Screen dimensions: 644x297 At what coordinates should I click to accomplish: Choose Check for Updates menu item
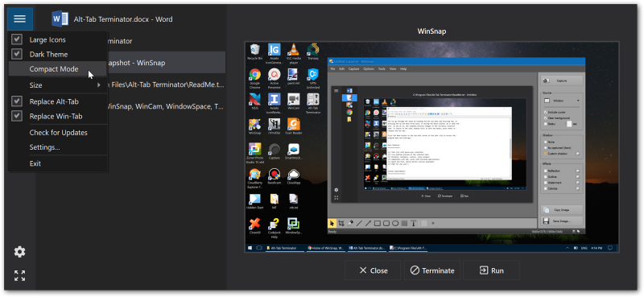[x=57, y=132]
